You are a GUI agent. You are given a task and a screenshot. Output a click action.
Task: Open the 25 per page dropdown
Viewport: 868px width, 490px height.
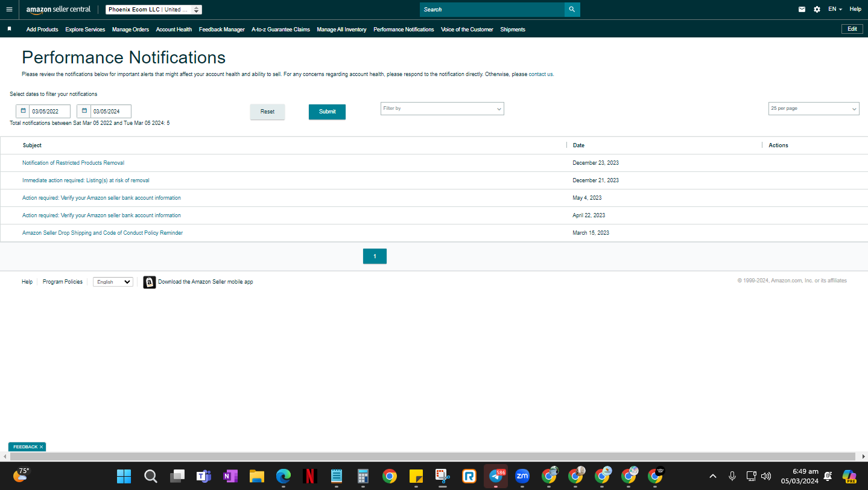(814, 109)
